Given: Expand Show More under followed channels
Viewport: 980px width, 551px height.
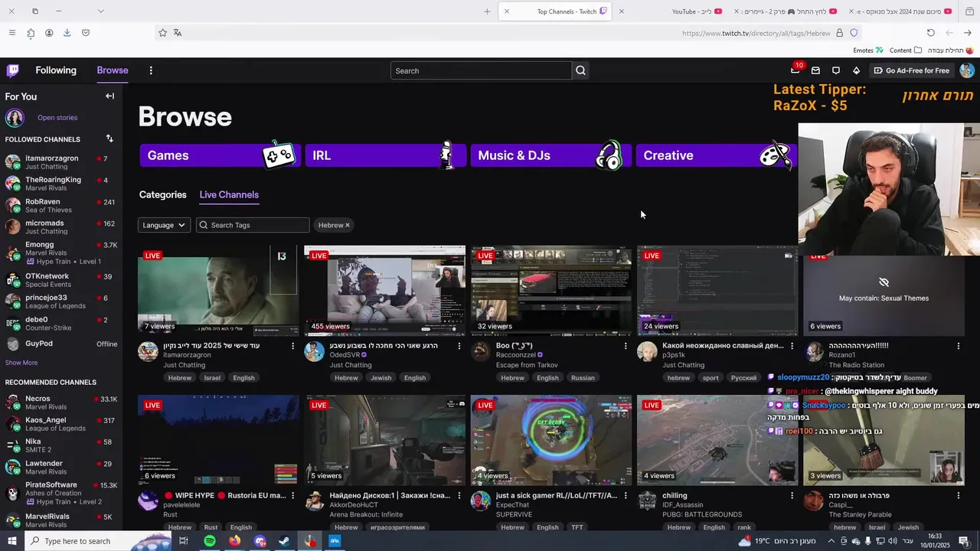Looking at the screenshot, I should pyautogui.click(x=21, y=363).
